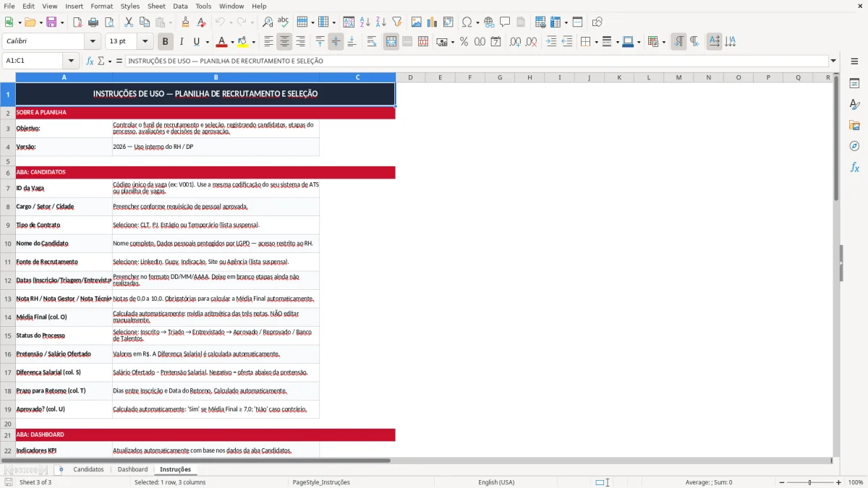Apply the red font color

tap(221, 42)
